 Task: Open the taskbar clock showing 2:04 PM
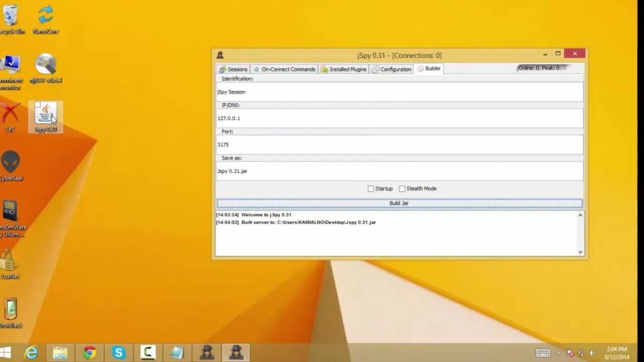[x=616, y=353]
